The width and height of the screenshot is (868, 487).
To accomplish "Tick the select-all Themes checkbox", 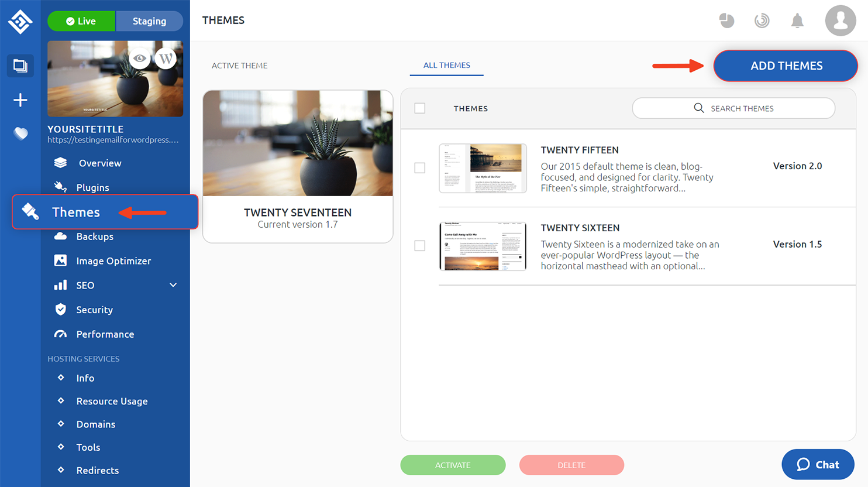I will point(419,108).
